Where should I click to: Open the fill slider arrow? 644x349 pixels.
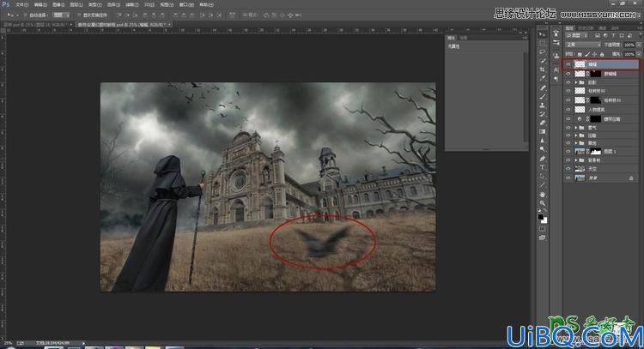(x=638, y=54)
